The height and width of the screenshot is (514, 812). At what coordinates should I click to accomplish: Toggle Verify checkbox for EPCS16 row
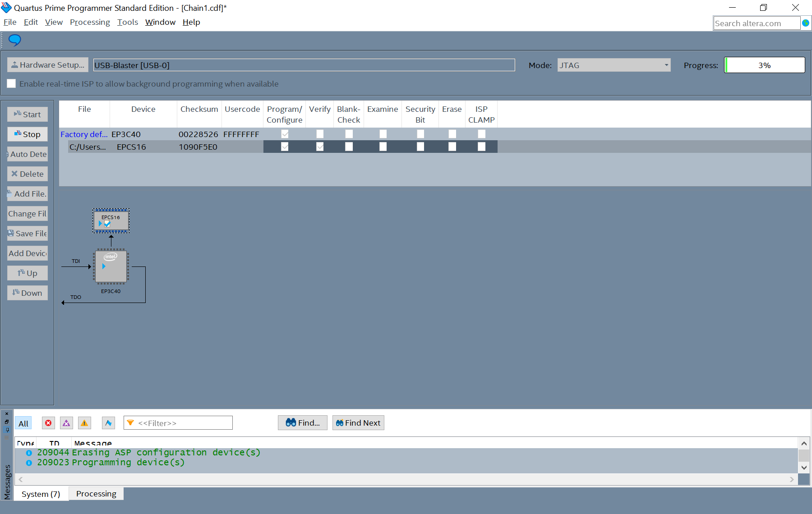320,147
